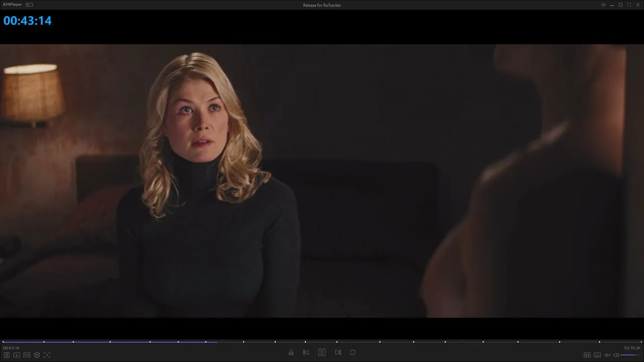This screenshot has width=644, height=362.
Task: Enable VR mode with the headset icon
Action: tap(27, 355)
